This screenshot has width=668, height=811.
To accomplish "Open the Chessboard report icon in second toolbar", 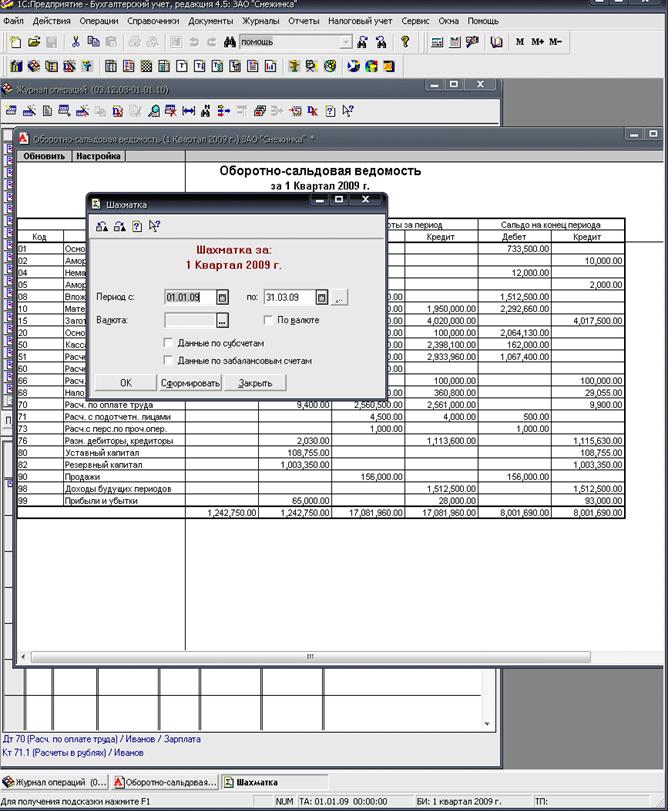I will point(146,66).
